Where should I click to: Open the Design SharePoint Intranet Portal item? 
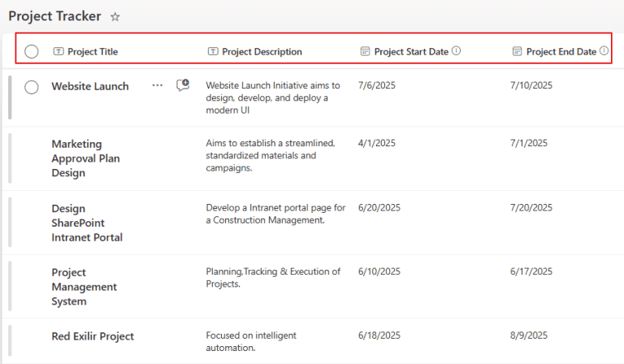point(87,223)
